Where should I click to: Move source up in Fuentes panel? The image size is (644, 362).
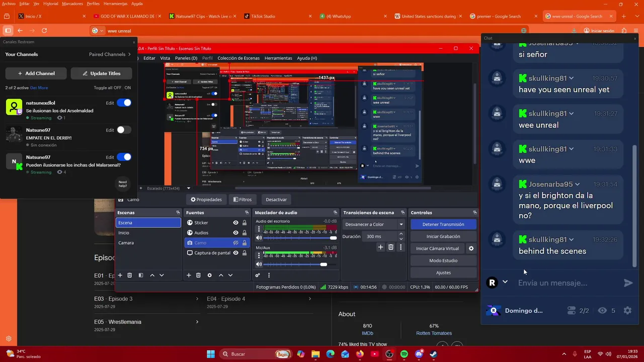coord(220,275)
